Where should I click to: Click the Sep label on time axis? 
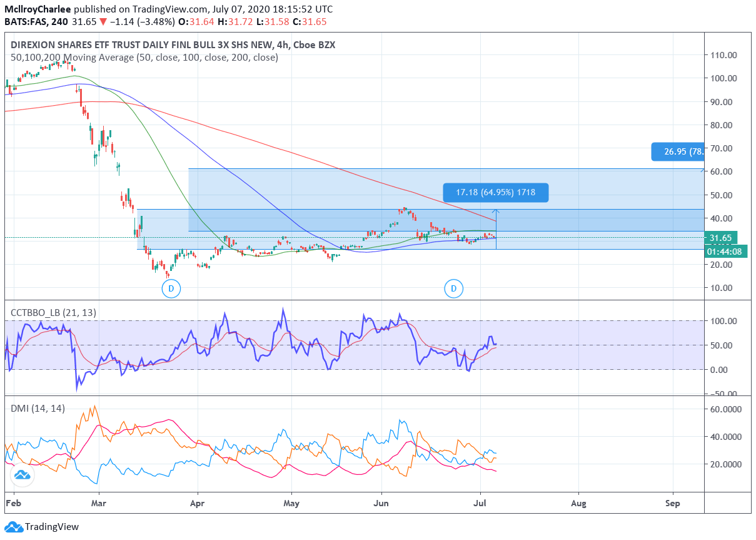[673, 502]
